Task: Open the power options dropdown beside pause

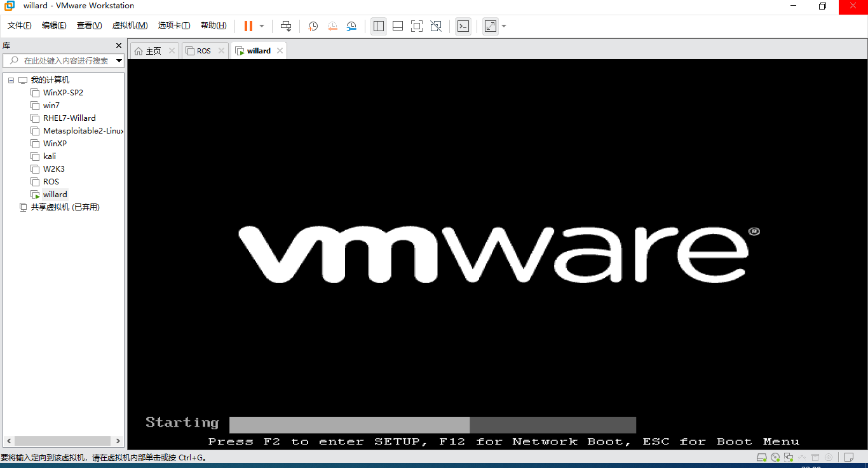Action: [262, 26]
